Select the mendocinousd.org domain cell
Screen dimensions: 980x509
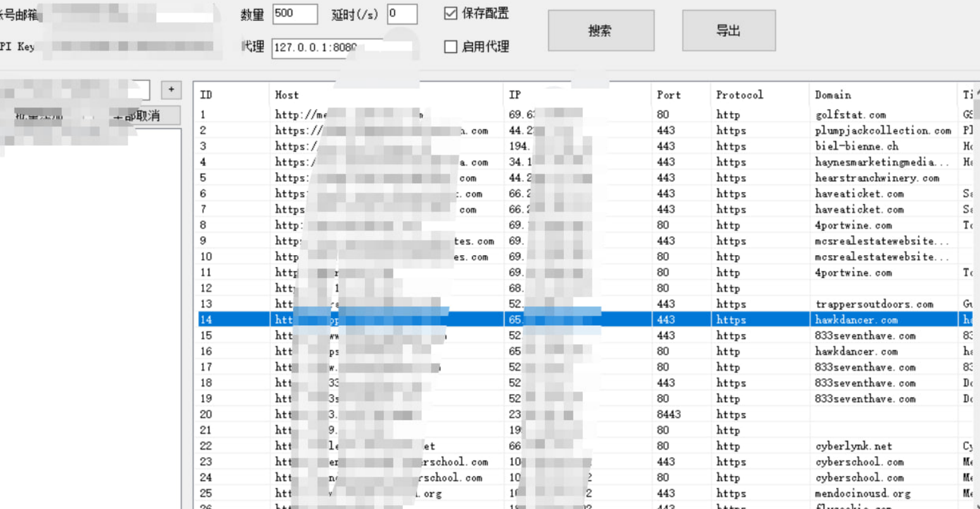tap(863, 494)
